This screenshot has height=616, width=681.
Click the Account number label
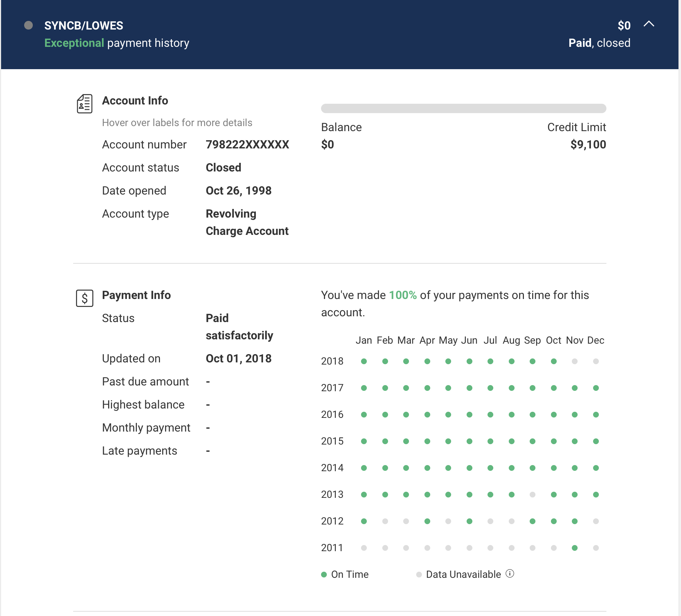(x=144, y=144)
